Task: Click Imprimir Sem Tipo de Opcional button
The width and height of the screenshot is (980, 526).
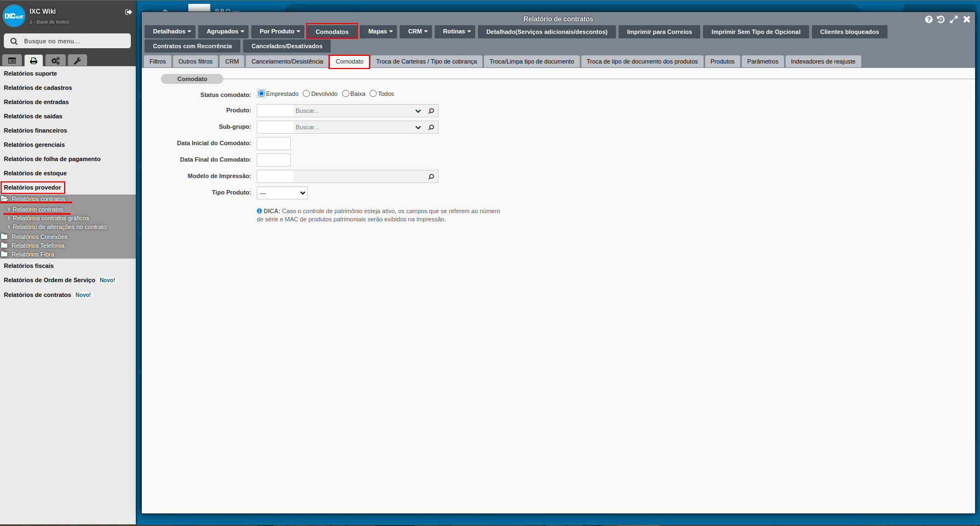Action: pyautogui.click(x=756, y=32)
